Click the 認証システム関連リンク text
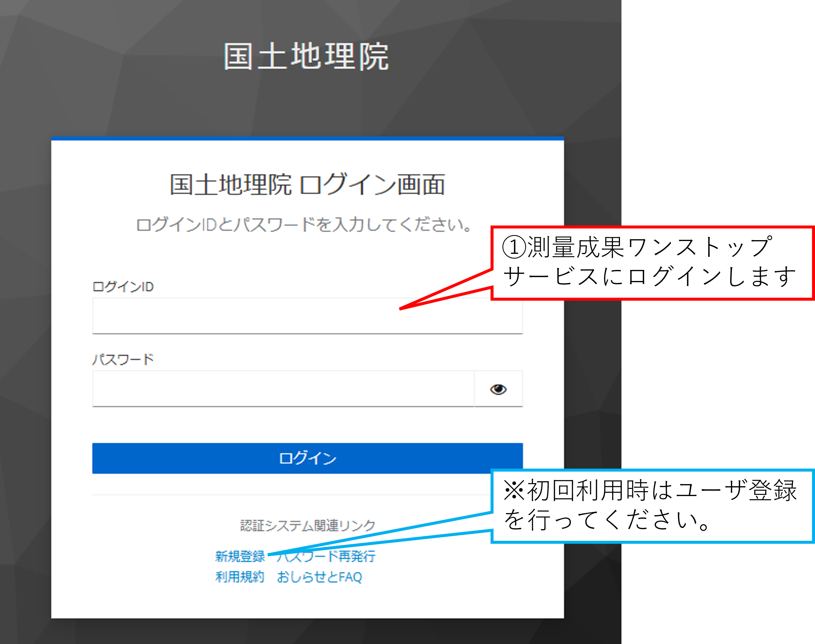The height and width of the screenshot is (644, 815). [308, 525]
